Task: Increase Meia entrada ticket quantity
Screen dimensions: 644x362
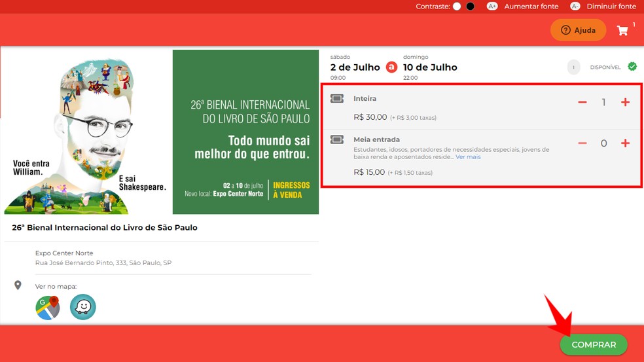Action: [x=625, y=143]
